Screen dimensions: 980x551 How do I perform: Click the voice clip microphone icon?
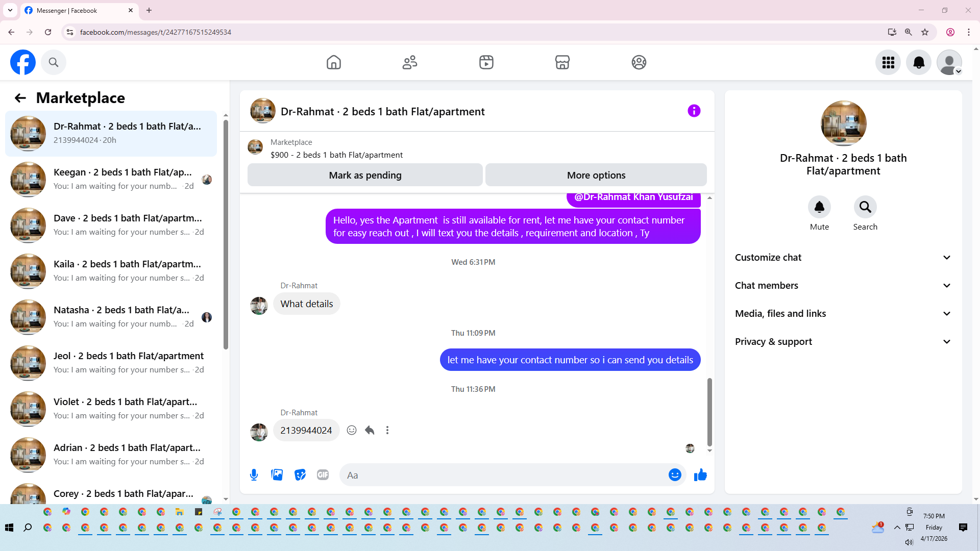(254, 475)
